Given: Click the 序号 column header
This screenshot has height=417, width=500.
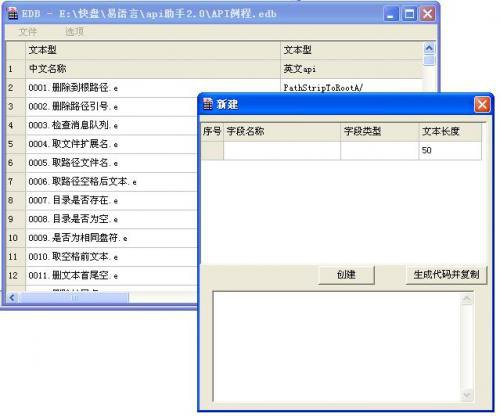Looking at the screenshot, I should 212,131.
